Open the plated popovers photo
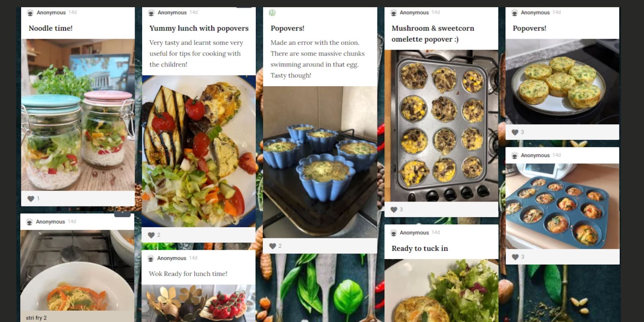644x322 pixels. 562,81
